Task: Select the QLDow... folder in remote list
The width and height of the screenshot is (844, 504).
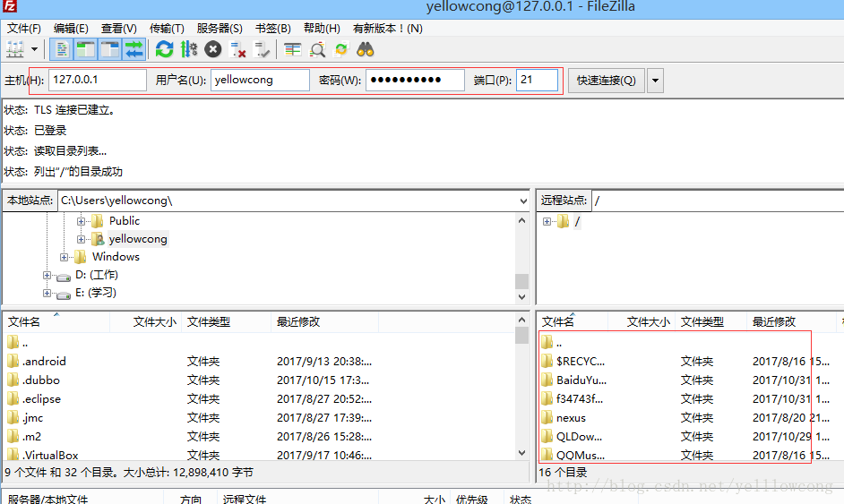Action: click(579, 437)
